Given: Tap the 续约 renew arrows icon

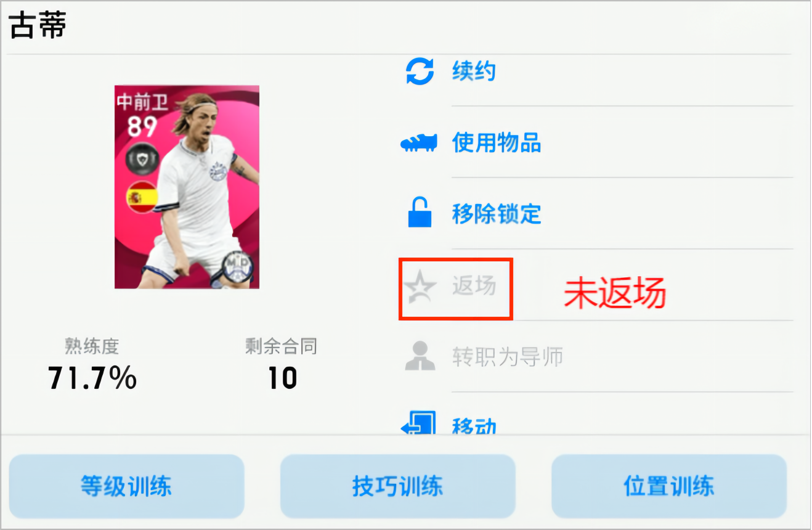Looking at the screenshot, I should click(x=420, y=71).
